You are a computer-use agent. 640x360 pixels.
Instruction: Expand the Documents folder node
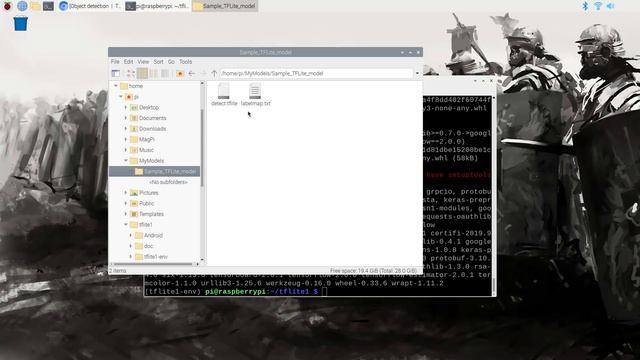126,118
